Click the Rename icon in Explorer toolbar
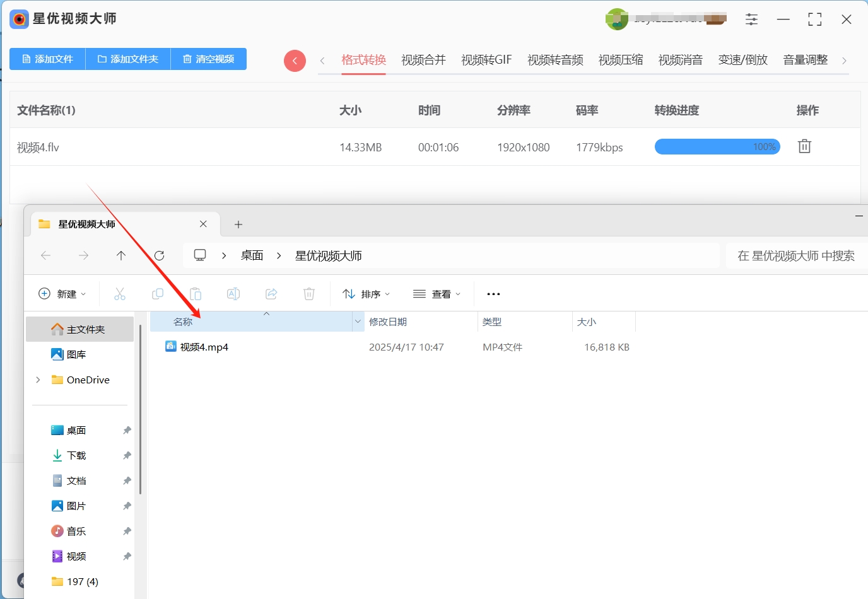The width and height of the screenshot is (868, 599). coord(233,294)
